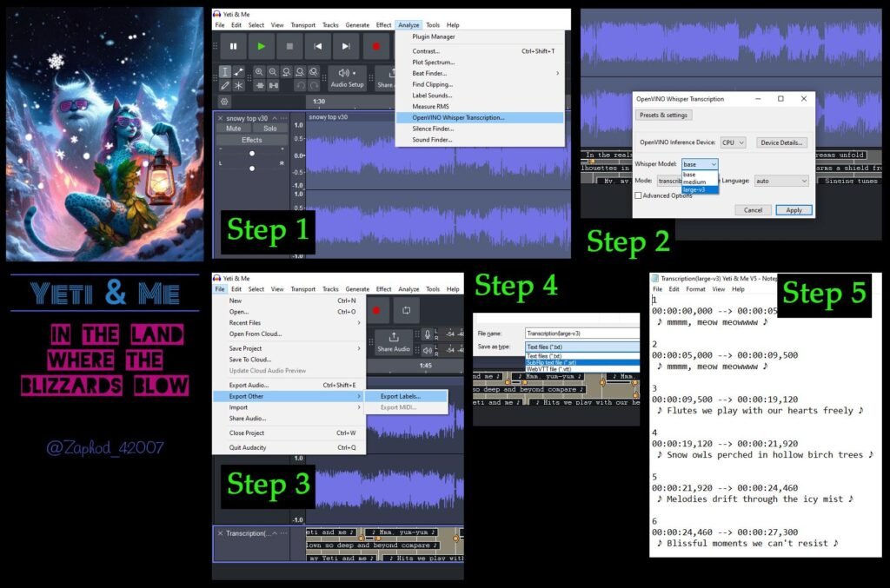Fit selection to width
The image size is (890, 588).
pyautogui.click(x=286, y=72)
